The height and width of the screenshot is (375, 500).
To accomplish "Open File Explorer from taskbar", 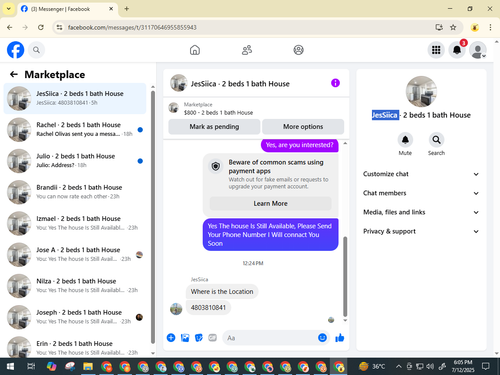I will pyautogui.click(x=88, y=367).
